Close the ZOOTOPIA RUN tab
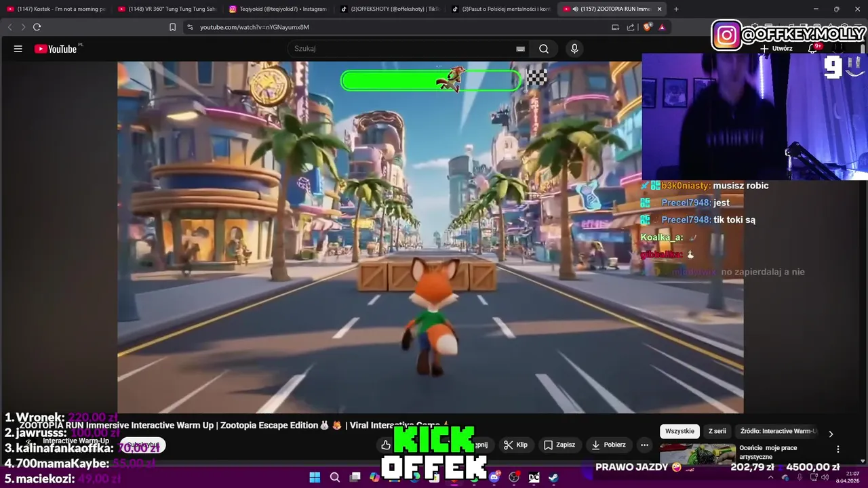 (x=659, y=9)
